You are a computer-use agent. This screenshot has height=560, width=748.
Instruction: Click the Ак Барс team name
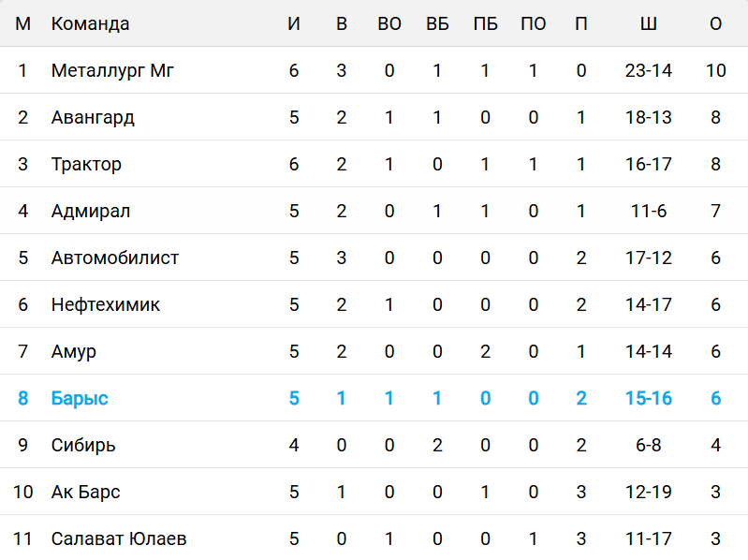(x=85, y=492)
